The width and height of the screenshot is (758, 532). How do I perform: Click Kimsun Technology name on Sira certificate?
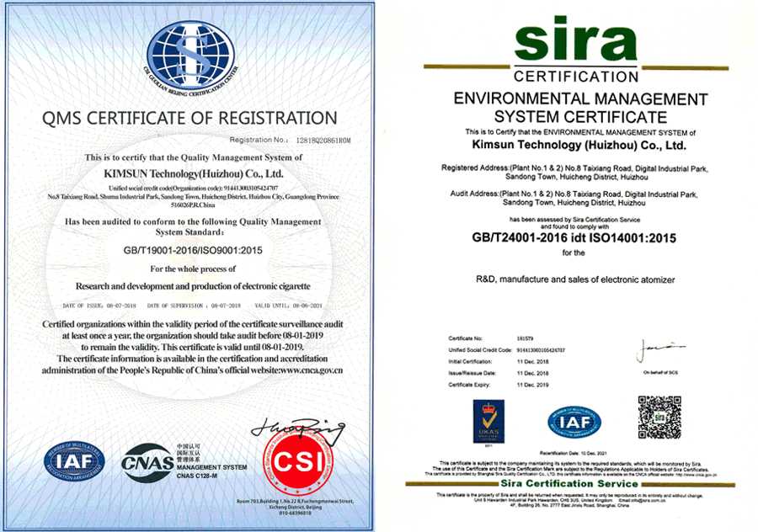pos(579,145)
